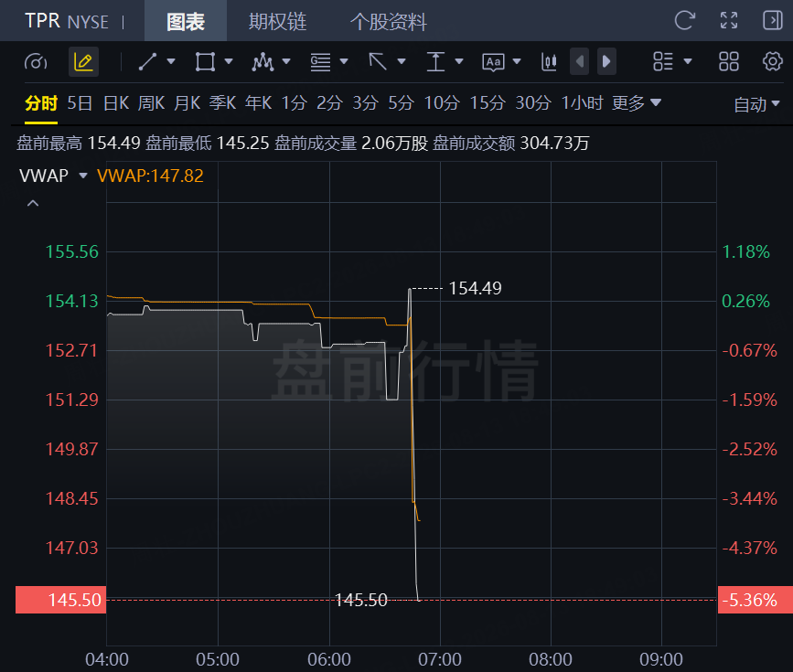
Task: Select the rectangle shape tool
Action: click(205, 61)
